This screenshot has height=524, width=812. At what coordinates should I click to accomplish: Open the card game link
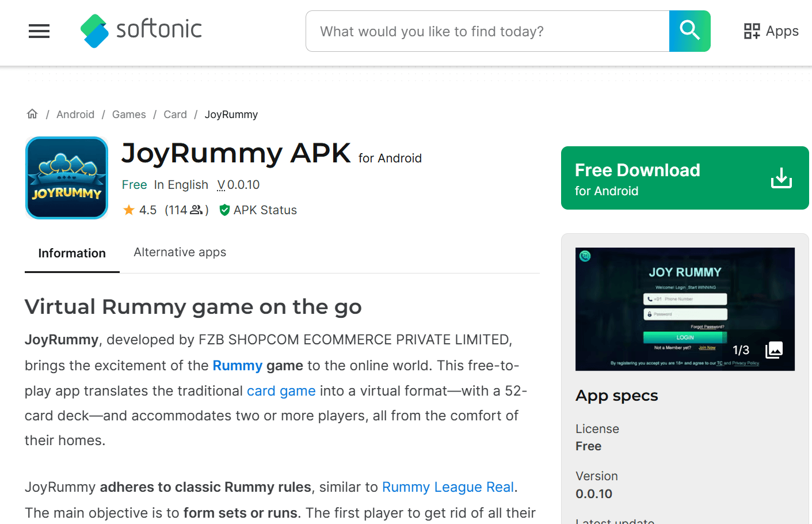pos(281,391)
